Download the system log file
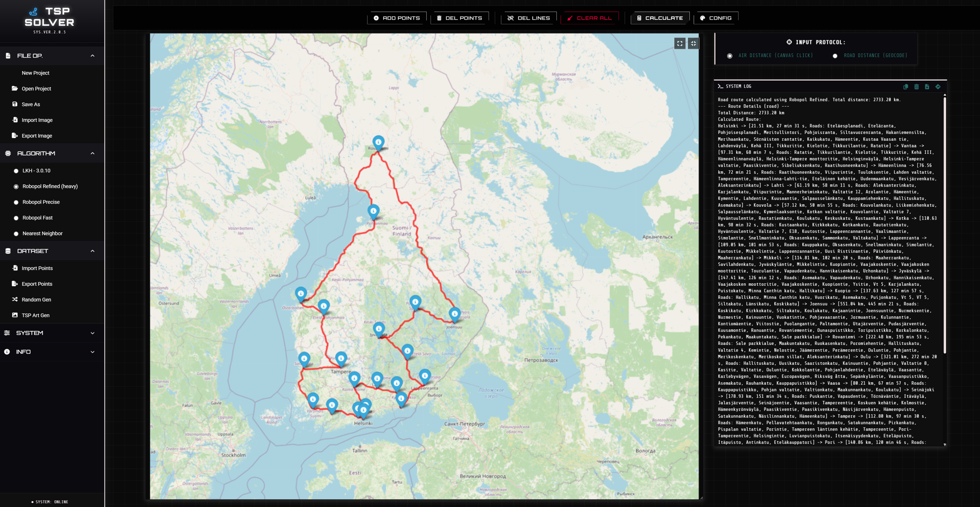Image resolution: width=980 pixels, height=507 pixels. [x=927, y=87]
